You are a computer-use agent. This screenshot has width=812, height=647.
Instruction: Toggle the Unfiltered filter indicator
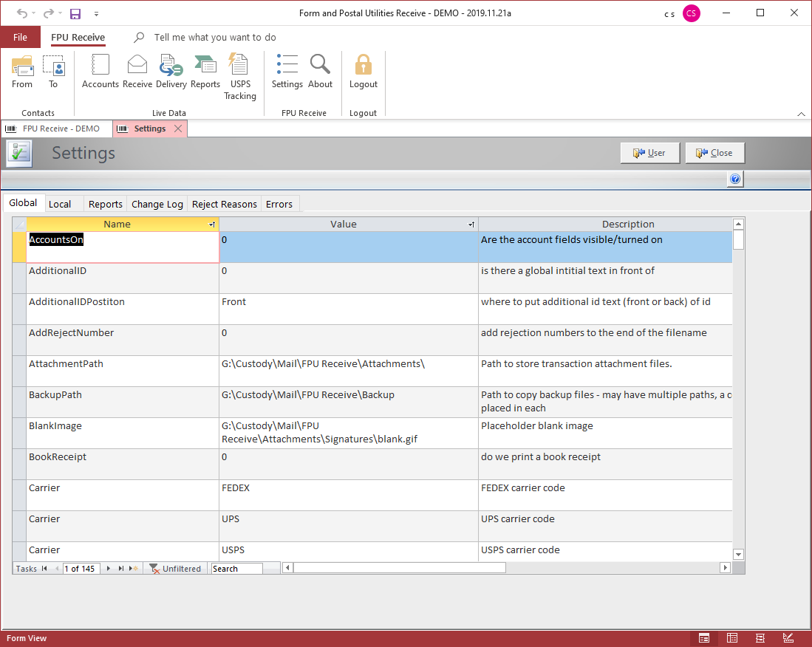click(x=176, y=569)
